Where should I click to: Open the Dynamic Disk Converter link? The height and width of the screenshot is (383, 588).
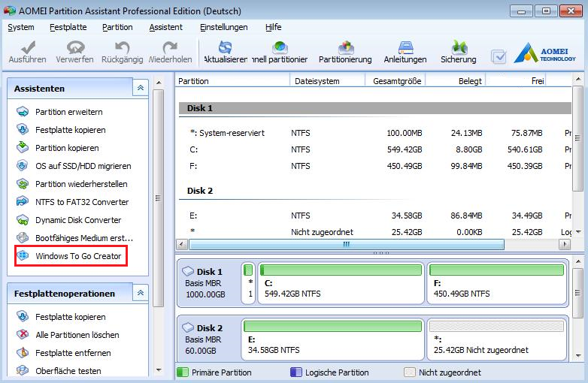point(78,220)
